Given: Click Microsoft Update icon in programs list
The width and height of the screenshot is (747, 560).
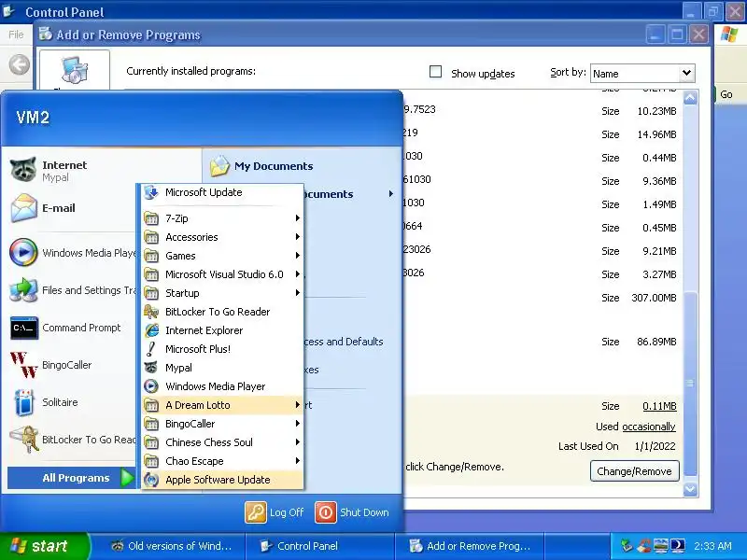Looking at the screenshot, I should tap(151, 192).
